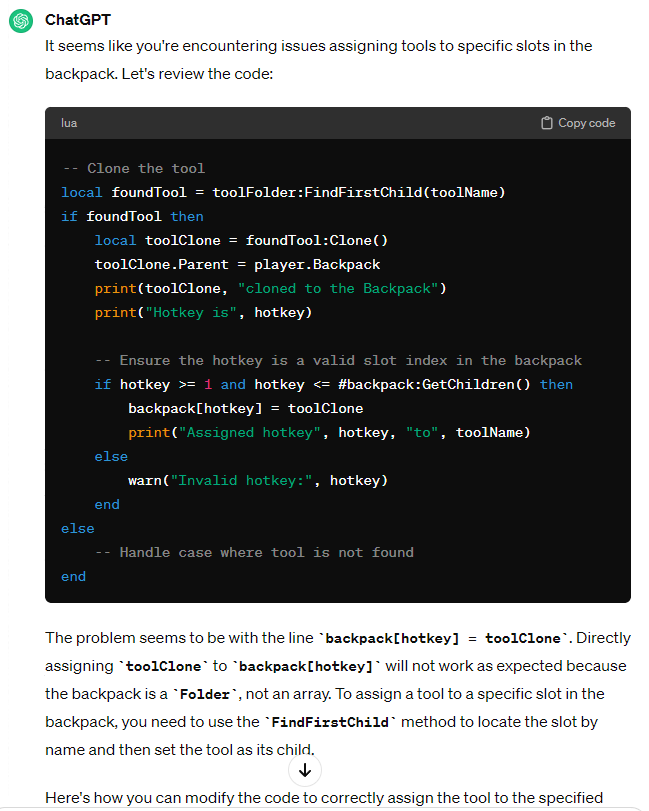Click the warn function call in the code
This screenshot has height=811, width=649.
141,480
